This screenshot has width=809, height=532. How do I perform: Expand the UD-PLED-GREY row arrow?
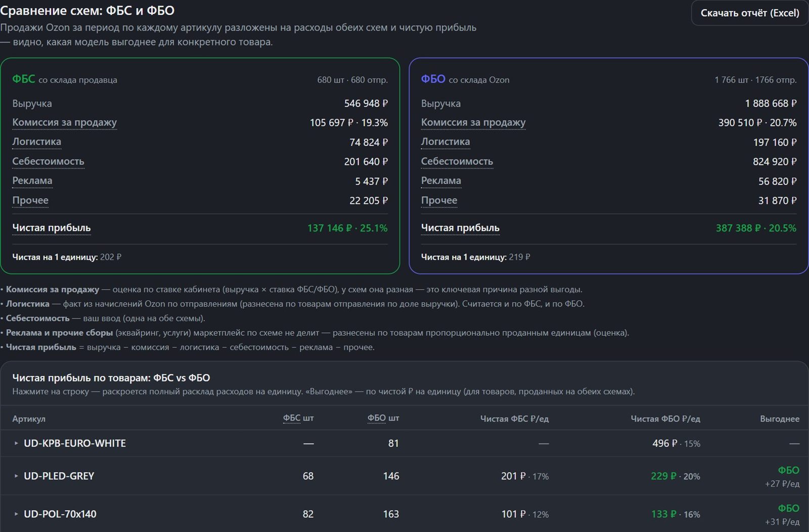[16, 476]
